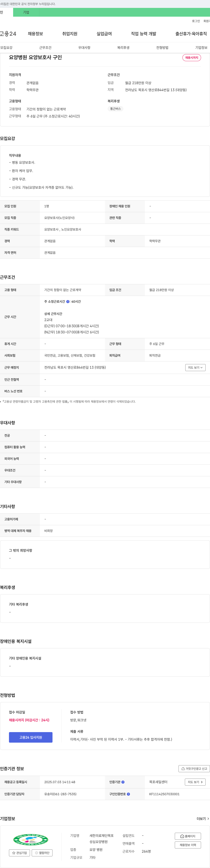
Task: Add company via 관심기업 star button
Action: [x=19, y=853]
